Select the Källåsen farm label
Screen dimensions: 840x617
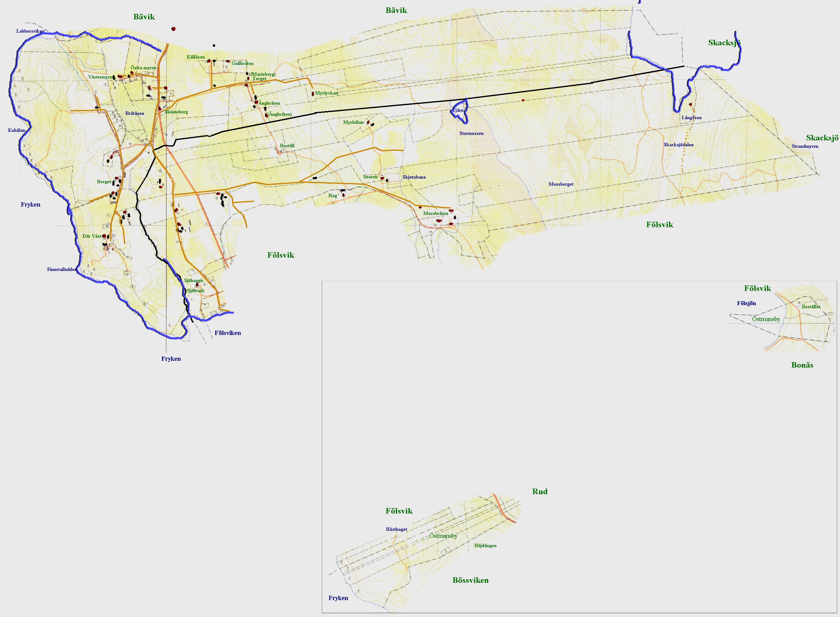(195, 57)
